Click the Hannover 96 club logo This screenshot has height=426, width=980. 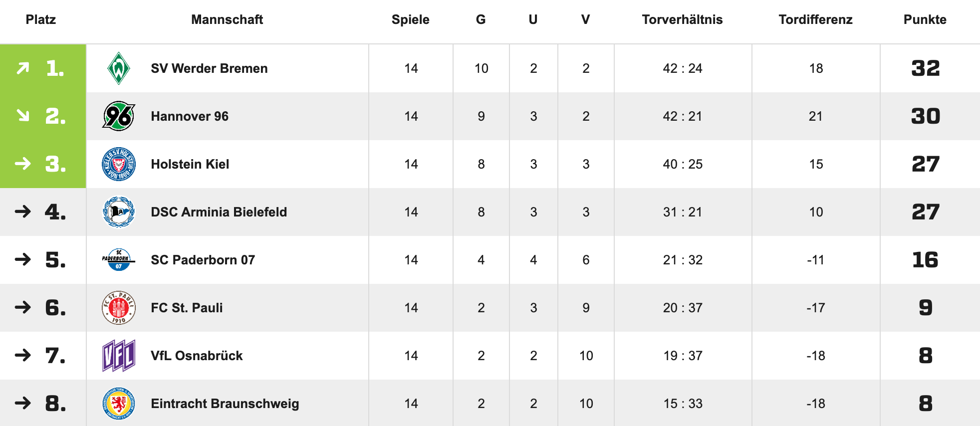(x=119, y=116)
